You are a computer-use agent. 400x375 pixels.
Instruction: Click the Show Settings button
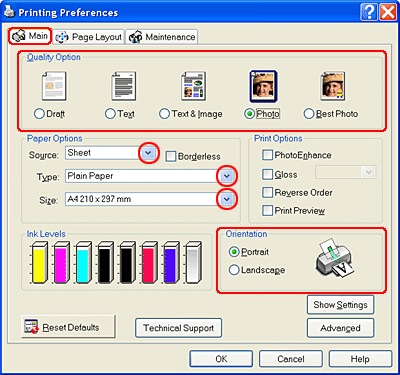(x=340, y=305)
